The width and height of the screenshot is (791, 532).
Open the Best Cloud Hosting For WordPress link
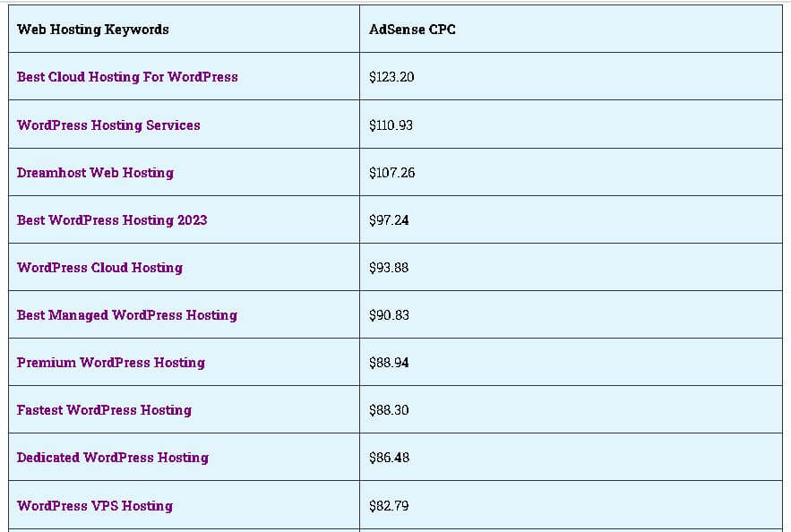coord(127,77)
